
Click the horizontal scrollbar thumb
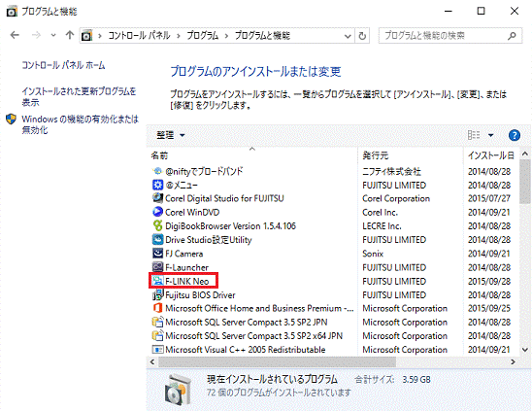point(277,362)
